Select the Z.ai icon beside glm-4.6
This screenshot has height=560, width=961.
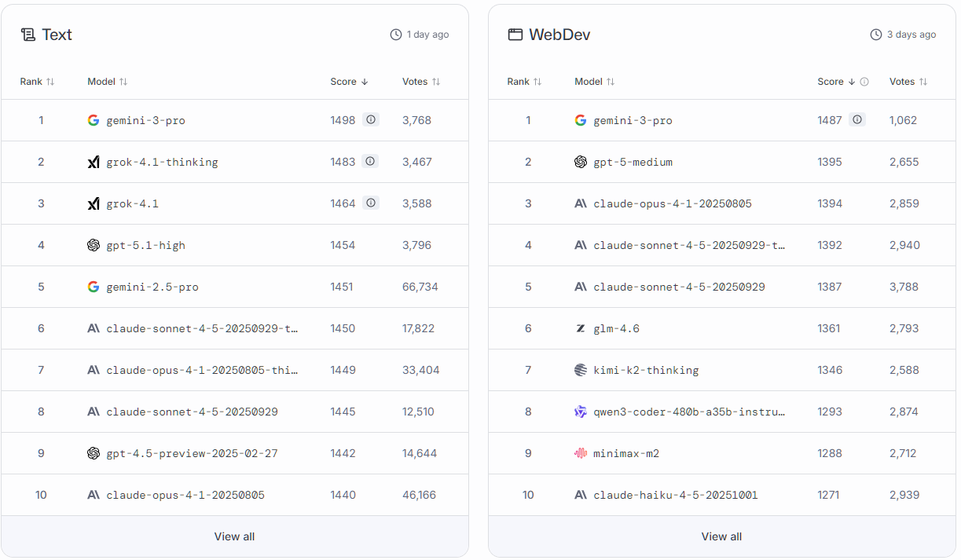581,328
